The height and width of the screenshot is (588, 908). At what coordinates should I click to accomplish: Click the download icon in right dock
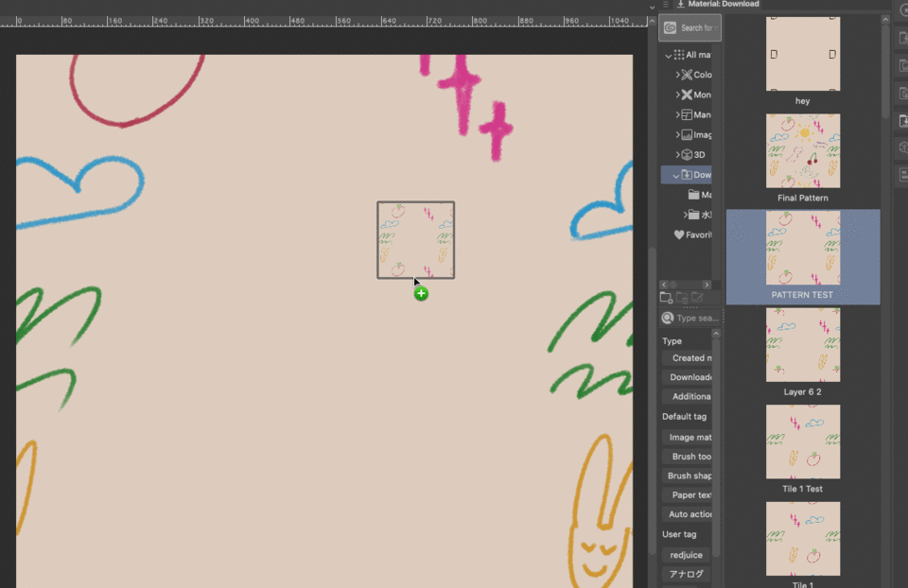[x=902, y=121]
